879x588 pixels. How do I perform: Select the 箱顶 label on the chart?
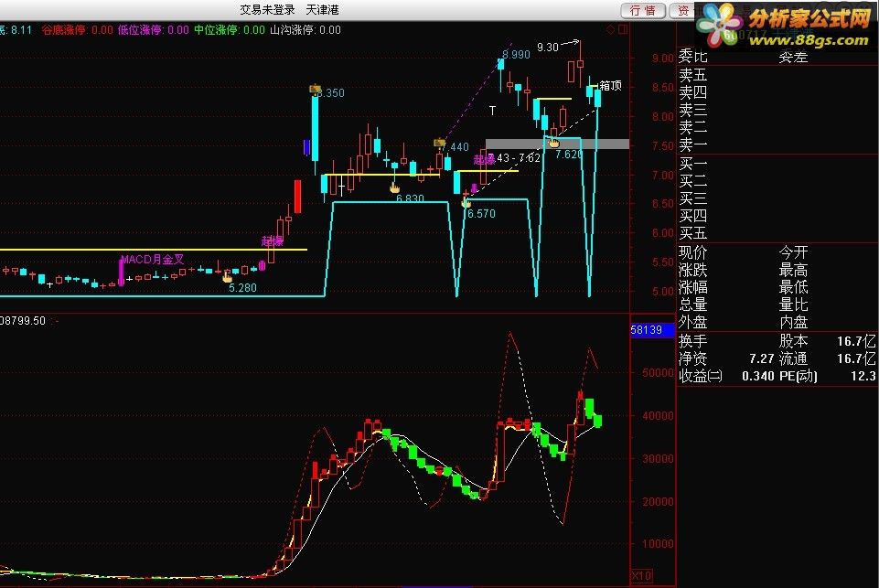[610, 86]
